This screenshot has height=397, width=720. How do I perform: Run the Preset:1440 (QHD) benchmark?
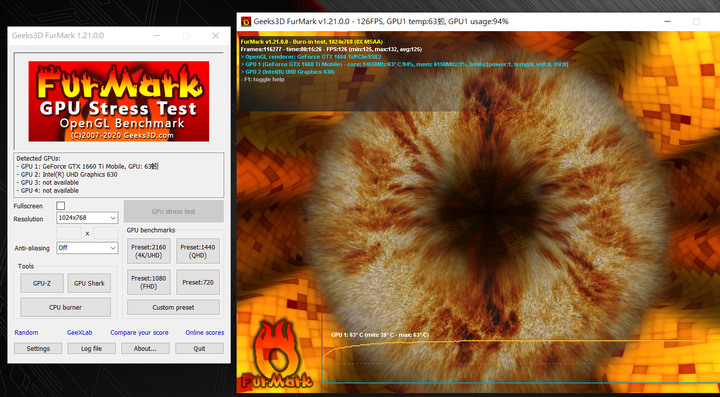coord(198,251)
